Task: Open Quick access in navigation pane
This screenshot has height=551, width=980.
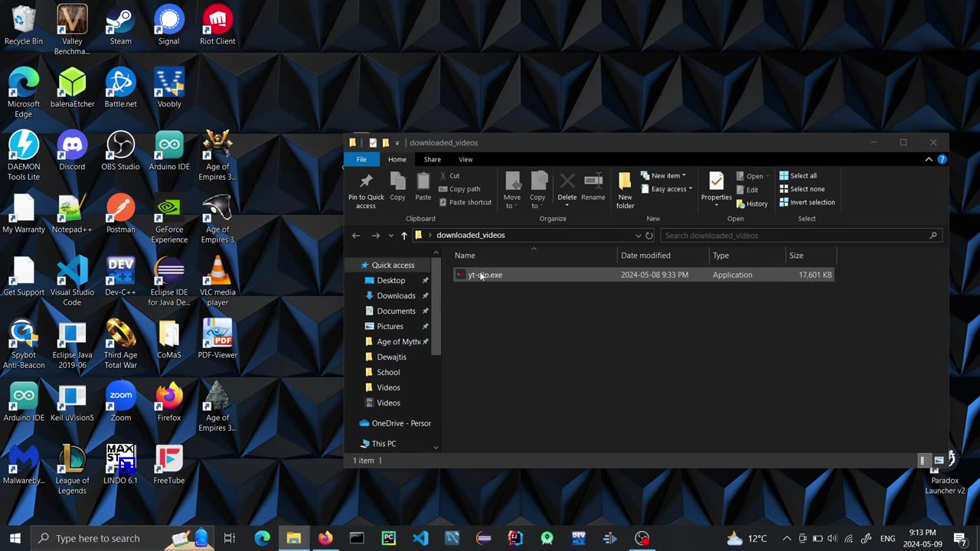Action: click(393, 265)
